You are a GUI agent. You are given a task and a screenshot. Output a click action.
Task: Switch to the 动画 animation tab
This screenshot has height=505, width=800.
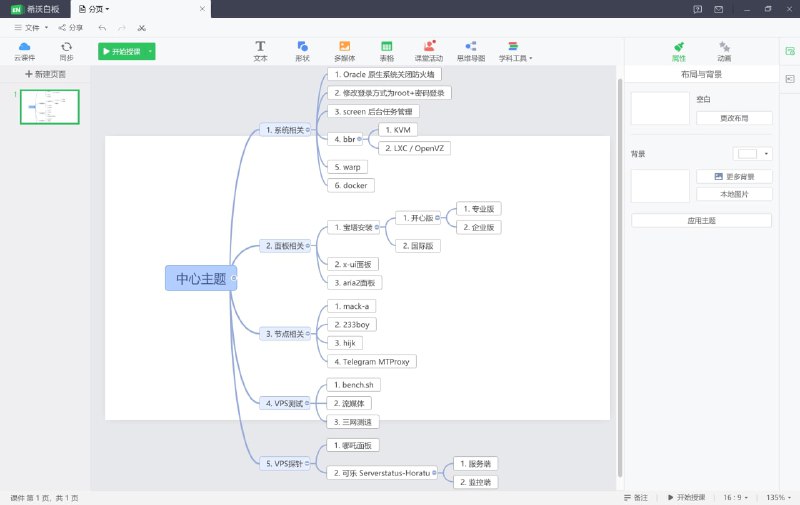pos(723,50)
